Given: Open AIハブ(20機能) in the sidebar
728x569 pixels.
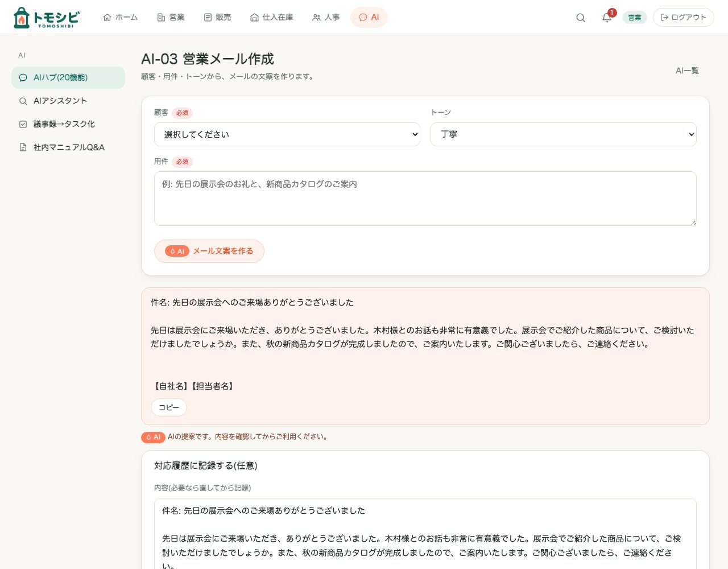Looking at the screenshot, I should pyautogui.click(x=68, y=77).
